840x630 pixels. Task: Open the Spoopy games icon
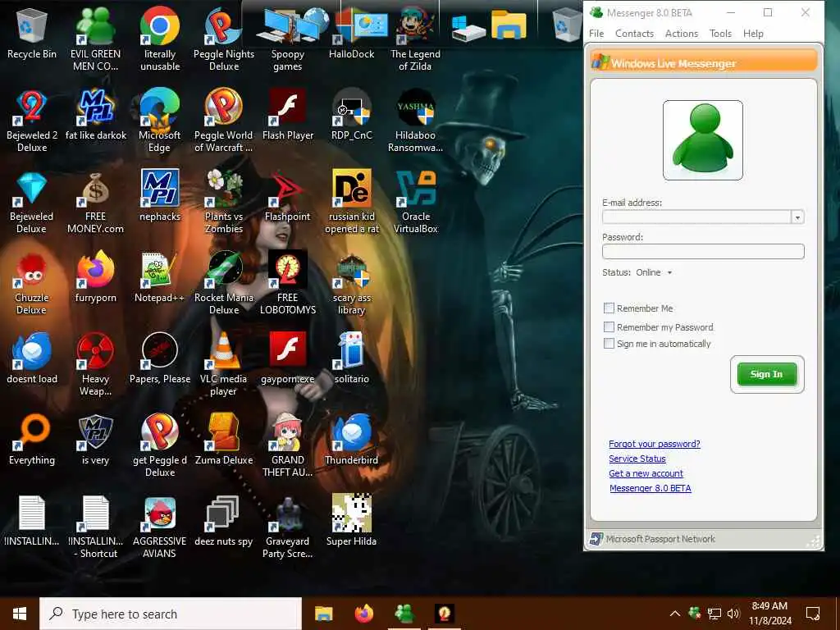click(x=288, y=39)
